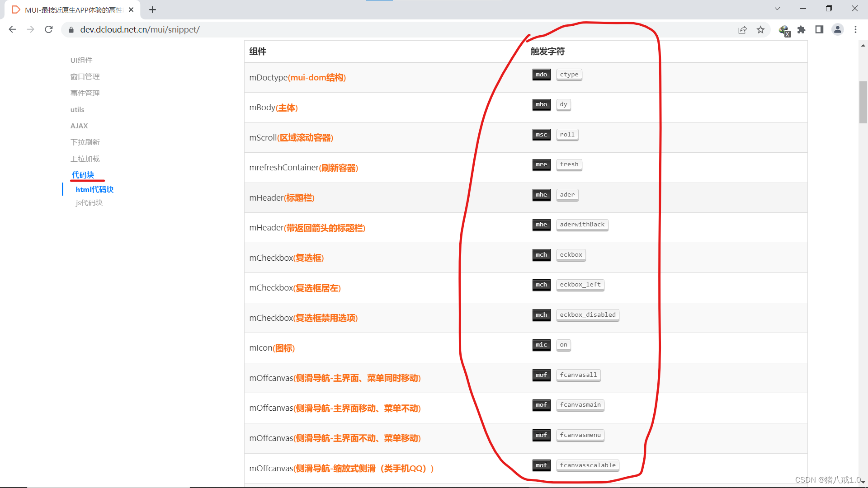Screen dimensions: 868x488
Task: Toggle the browser side panel
Action: 819,30
